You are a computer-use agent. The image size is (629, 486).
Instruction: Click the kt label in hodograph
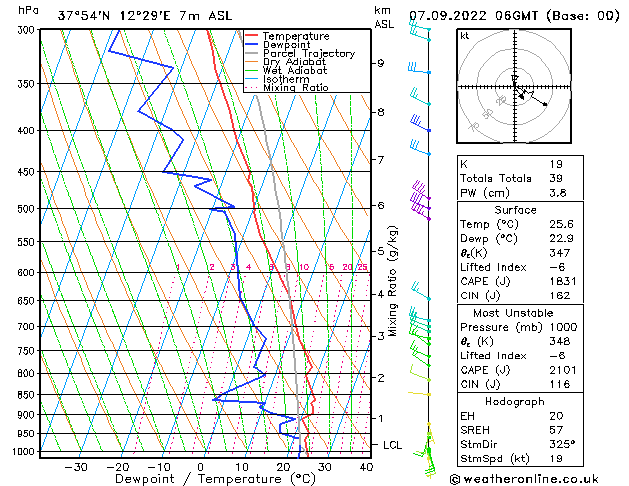coord(465,36)
